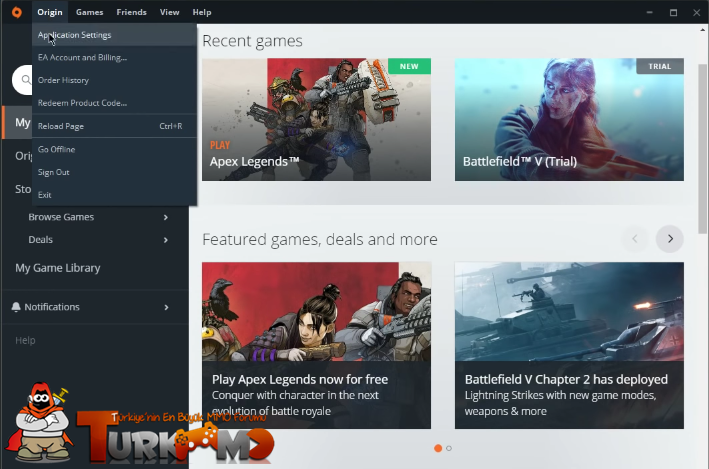Image resolution: width=709 pixels, height=469 pixels.
Task: Click the Notifications bell icon
Action: tap(16, 307)
